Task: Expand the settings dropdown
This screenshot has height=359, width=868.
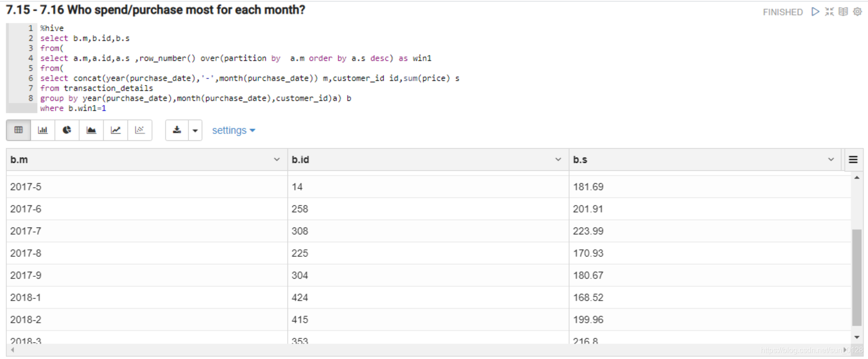Action: (x=234, y=130)
